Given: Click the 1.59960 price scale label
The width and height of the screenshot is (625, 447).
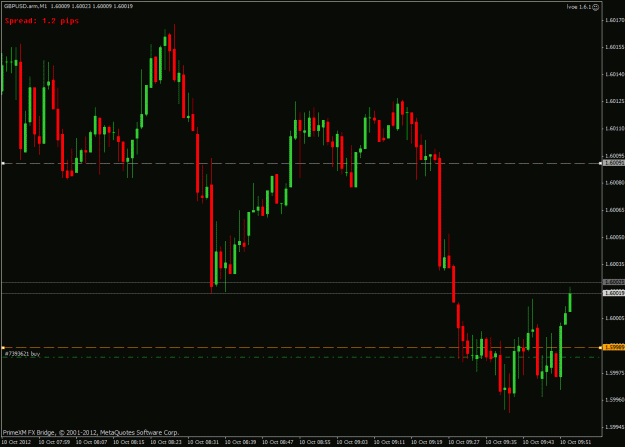Looking at the screenshot, I should (614, 400).
